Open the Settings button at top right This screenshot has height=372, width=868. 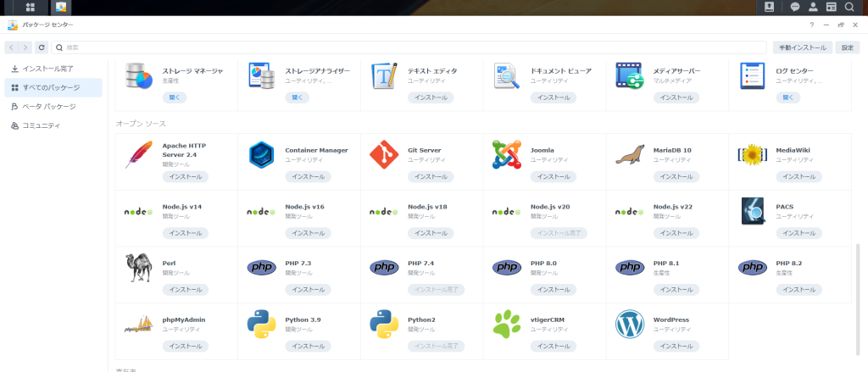coord(848,47)
